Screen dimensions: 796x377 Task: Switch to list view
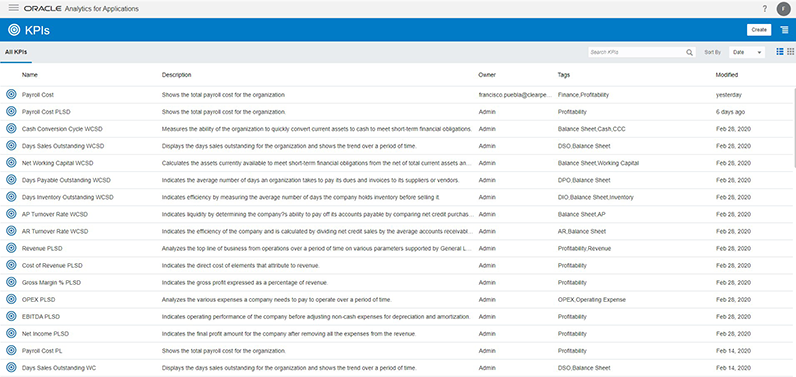pyautogui.click(x=780, y=52)
